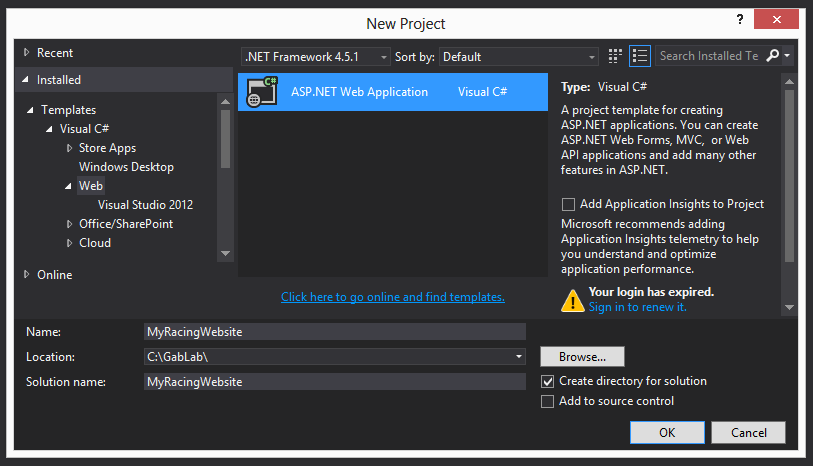This screenshot has height=466, width=813.
Task: Collapse the Templates tree node
Action: (30, 110)
